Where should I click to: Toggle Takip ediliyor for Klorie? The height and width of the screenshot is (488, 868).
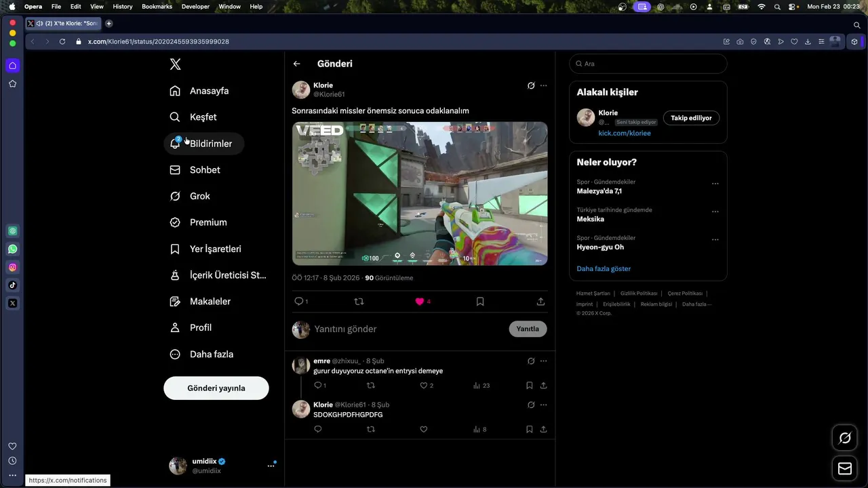coord(691,118)
